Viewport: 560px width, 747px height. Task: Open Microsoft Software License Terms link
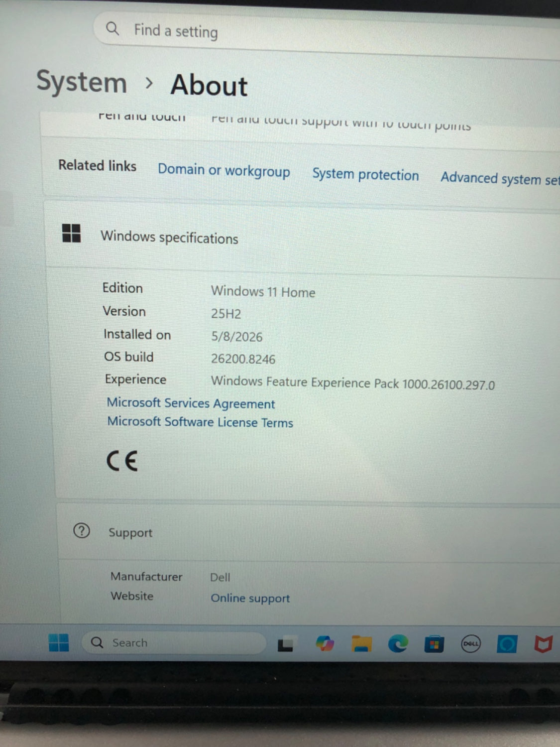(x=200, y=422)
